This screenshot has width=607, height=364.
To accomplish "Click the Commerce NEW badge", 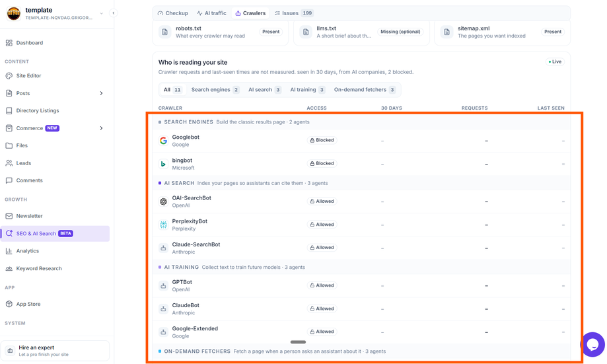I will click(52, 128).
